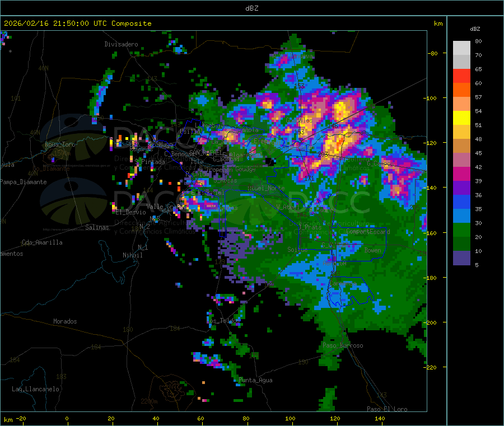This screenshot has height=426, width=504.
Task: Click the light gray 70–80 dBZ legend swatch
Action: [461, 48]
